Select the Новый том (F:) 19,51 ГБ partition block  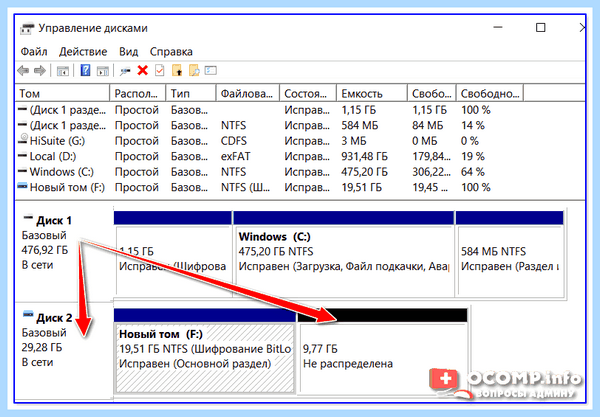[x=205, y=351]
